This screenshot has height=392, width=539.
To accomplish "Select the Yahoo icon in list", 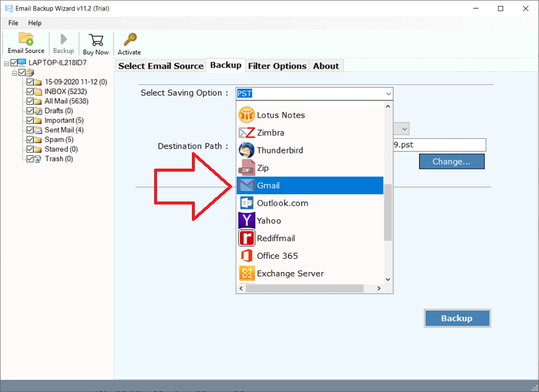I will coord(247,220).
